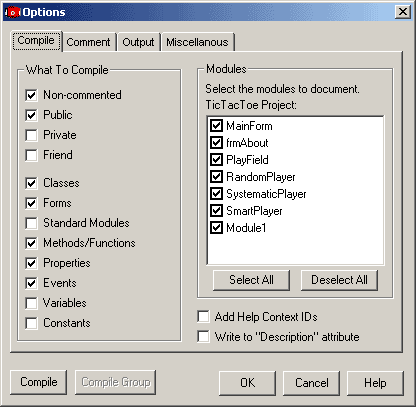Uncheck the MainForm module
The image size is (416, 407).
(x=217, y=126)
